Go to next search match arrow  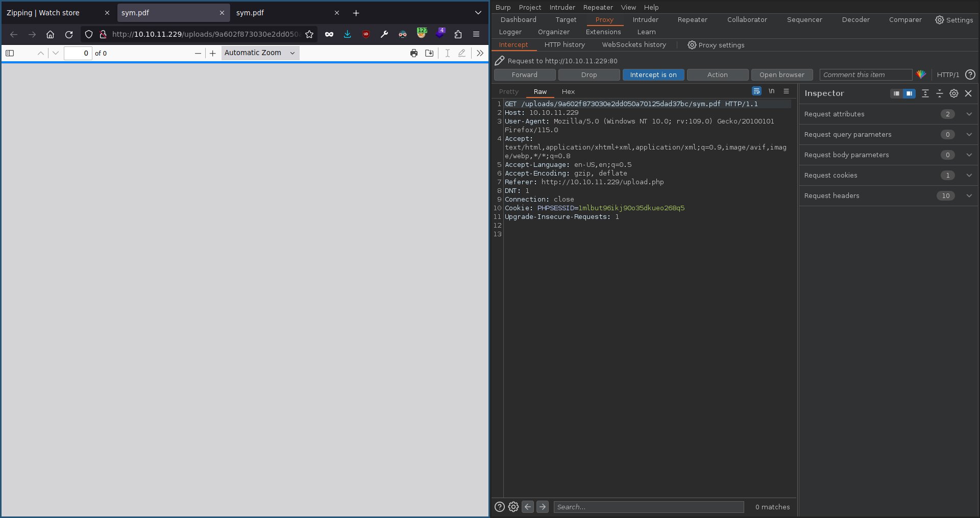543,507
